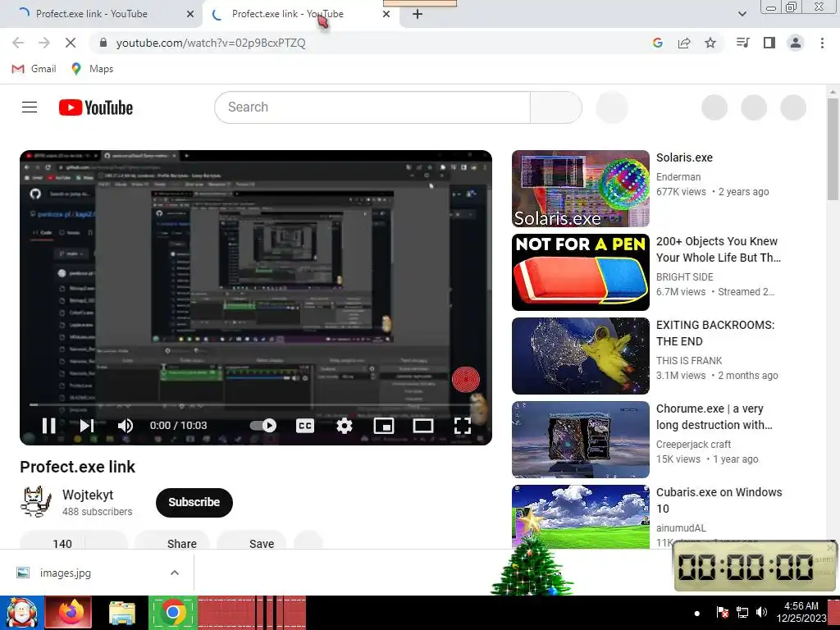The height and width of the screenshot is (630, 840).
Task: Switch to theater mode
Action: coord(422,426)
